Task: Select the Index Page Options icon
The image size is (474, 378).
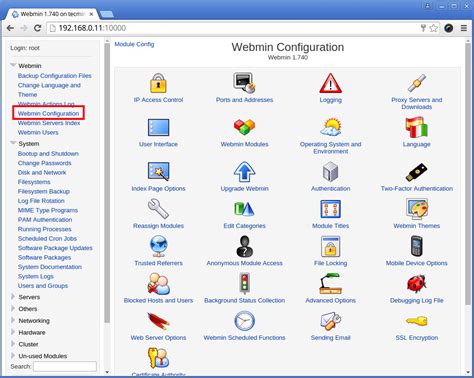Action: point(158,171)
